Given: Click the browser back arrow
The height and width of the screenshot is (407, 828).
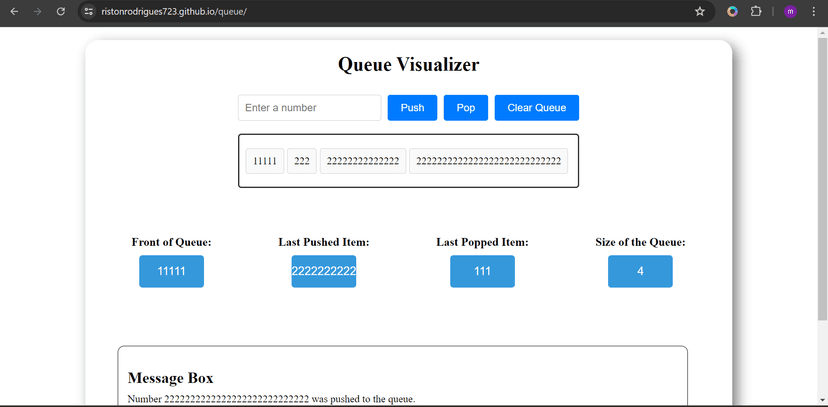Looking at the screenshot, I should 14,11.
